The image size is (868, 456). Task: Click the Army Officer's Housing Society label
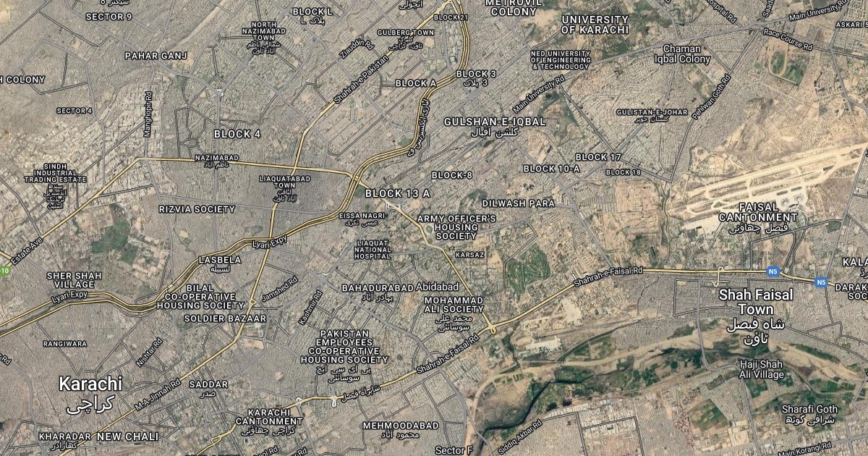(456, 227)
